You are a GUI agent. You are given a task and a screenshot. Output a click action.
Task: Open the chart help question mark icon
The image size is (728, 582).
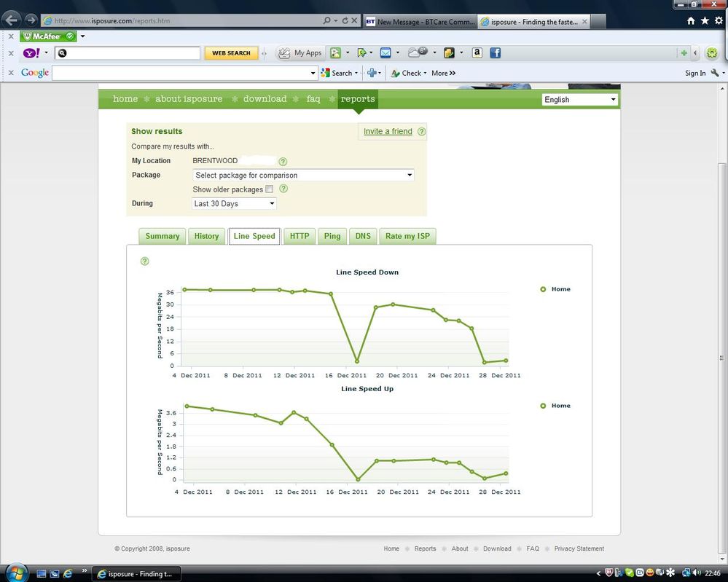click(x=145, y=261)
